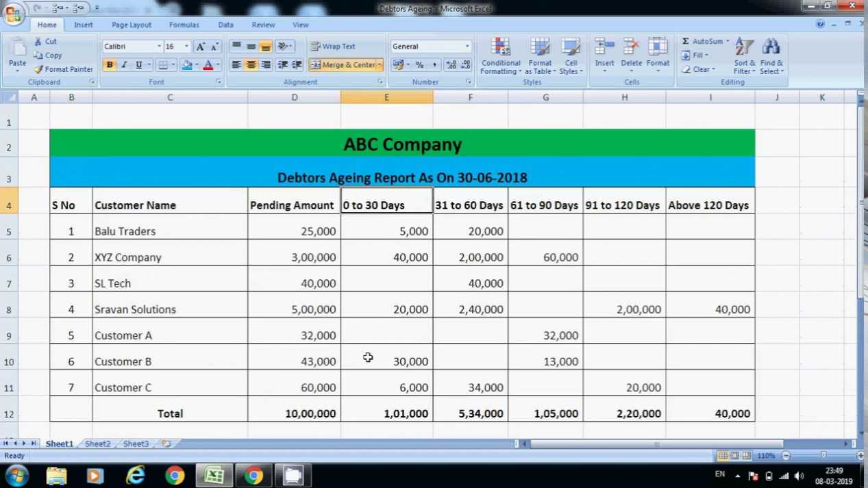Image resolution: width=868 pixels, height=488 pixels.
Task: Toggle Italic formatting
Action: 124,65
